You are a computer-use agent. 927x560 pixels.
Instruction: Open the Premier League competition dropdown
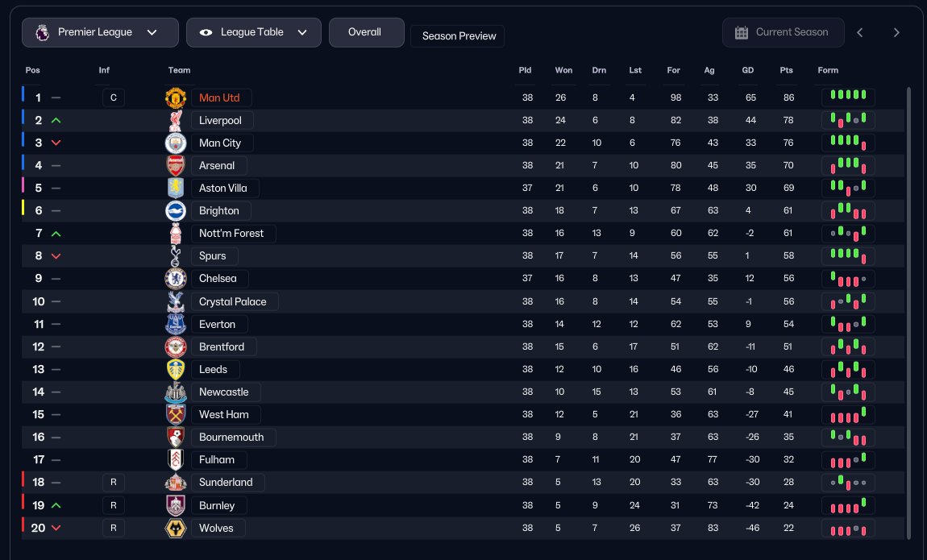[x=100, y=32]
